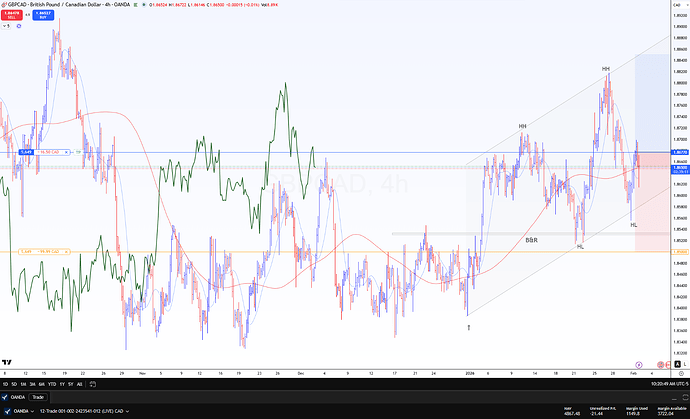Close the blue order line using its x
690x419 pixels.
click(x=67, y=152)
